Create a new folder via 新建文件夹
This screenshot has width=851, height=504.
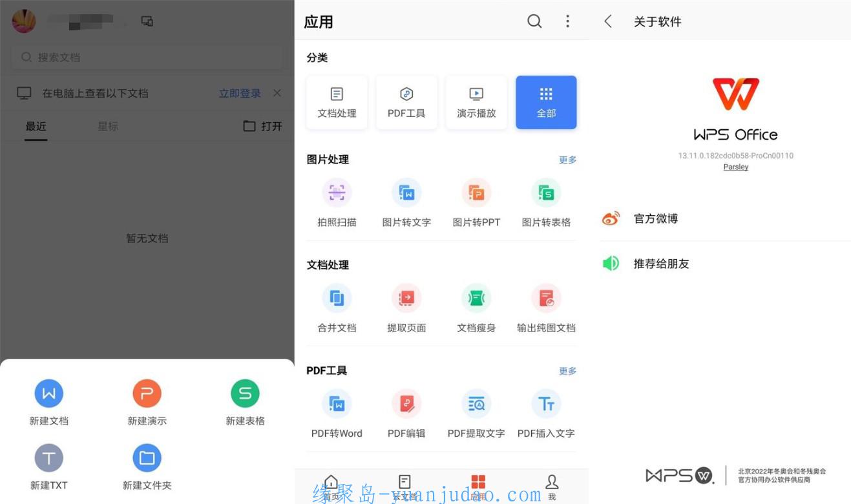147,458
